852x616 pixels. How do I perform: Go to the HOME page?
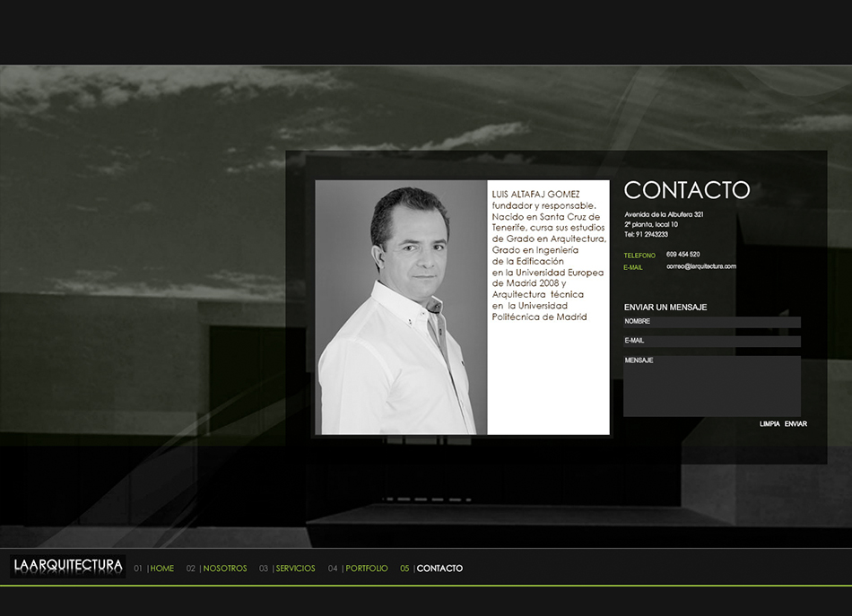tap(162, 568)
